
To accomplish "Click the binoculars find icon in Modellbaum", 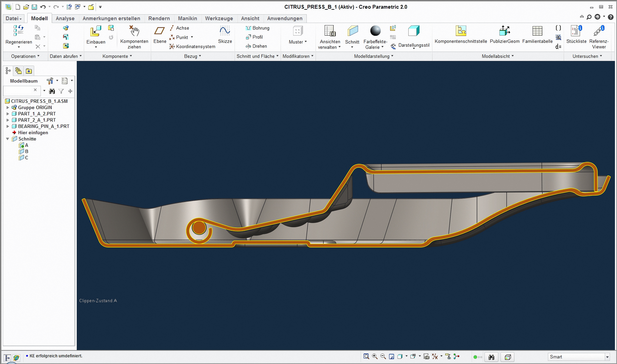I will 52,91.
